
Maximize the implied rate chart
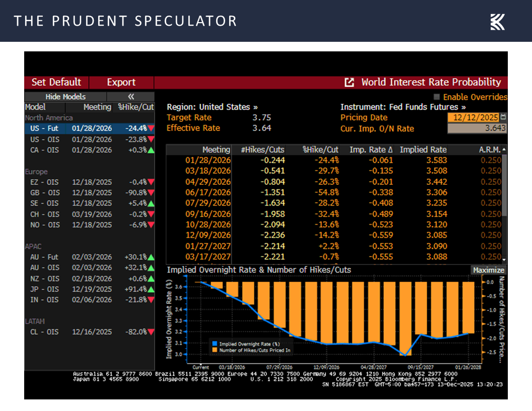tap(488, 270)
